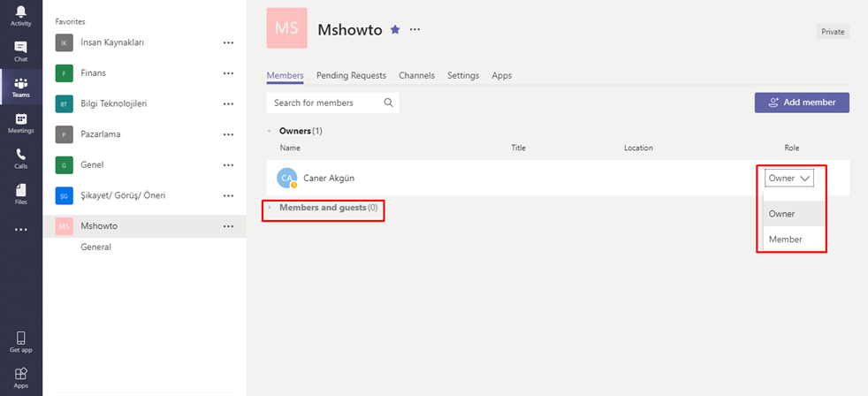Click the magnifier search icon in members search
Screen dimensions: 868x396
click(x=389, y=103)
